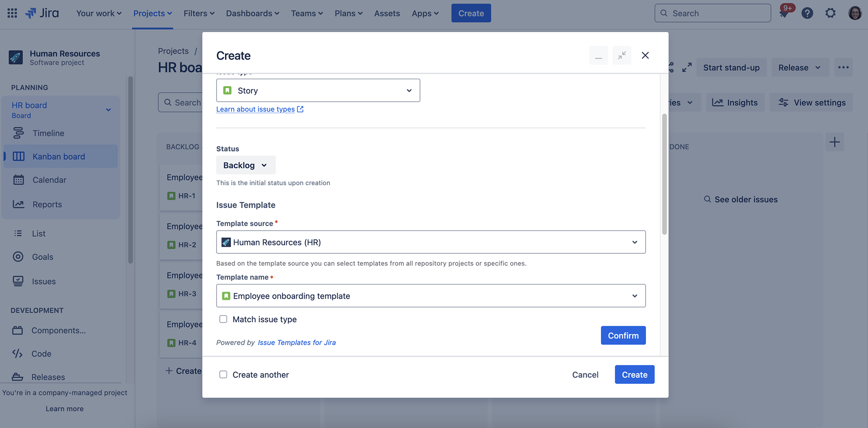Viewport: 868px width, 428px height.
Task: Open the app switcher grid icon
Action: click(12, 13)
